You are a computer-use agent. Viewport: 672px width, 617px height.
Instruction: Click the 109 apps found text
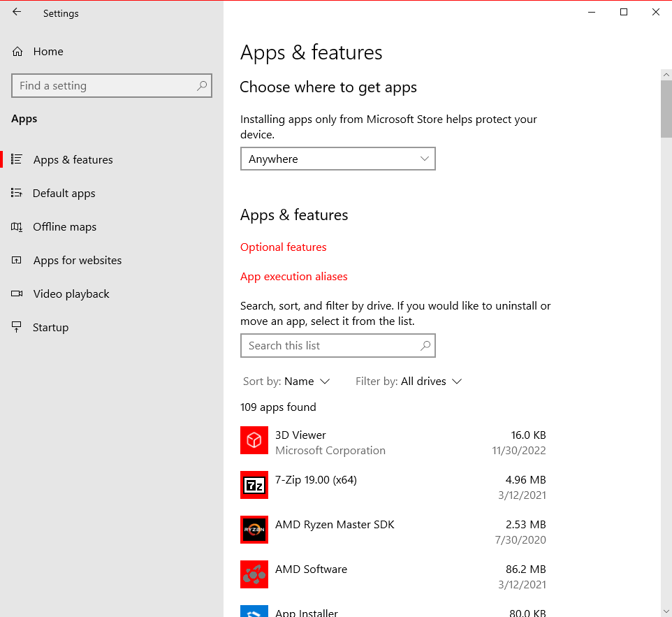(x=278, y=407)
